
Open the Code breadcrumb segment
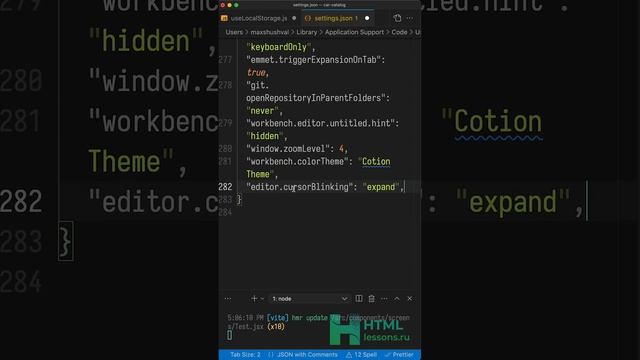pos(399,32)
